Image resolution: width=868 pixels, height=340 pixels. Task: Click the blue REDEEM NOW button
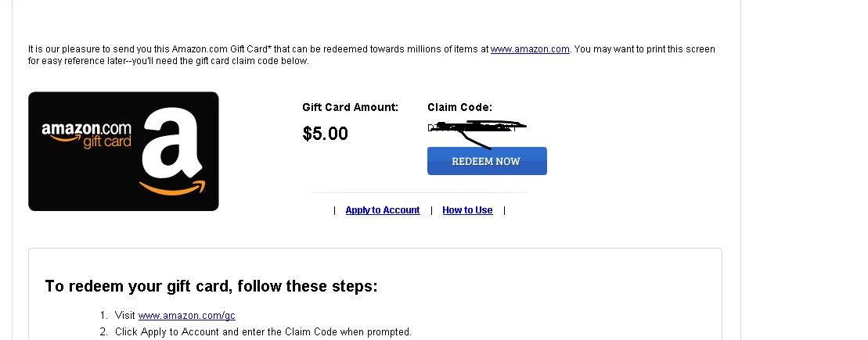[x=486, y=161]
